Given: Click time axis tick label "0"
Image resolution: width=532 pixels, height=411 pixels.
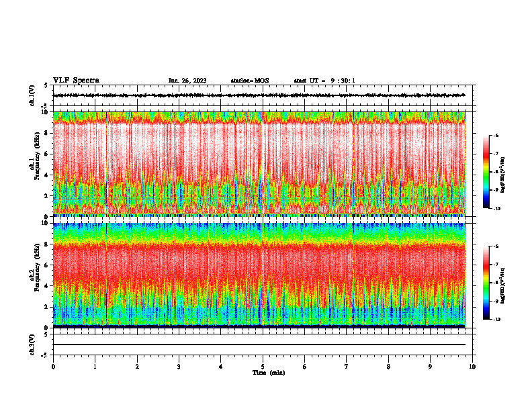Looking at the screenshot, I should (x=53, y=367).
